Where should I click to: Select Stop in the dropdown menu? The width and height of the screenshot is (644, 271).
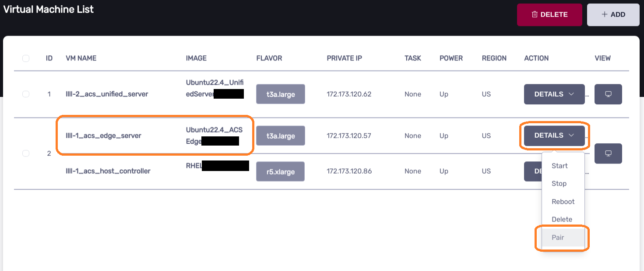[x=559, y=184]
